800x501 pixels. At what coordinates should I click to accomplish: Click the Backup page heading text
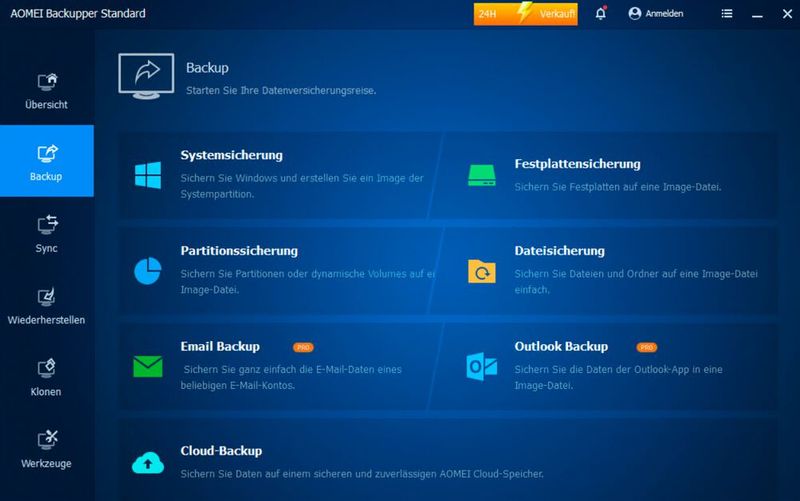point(207,68)
